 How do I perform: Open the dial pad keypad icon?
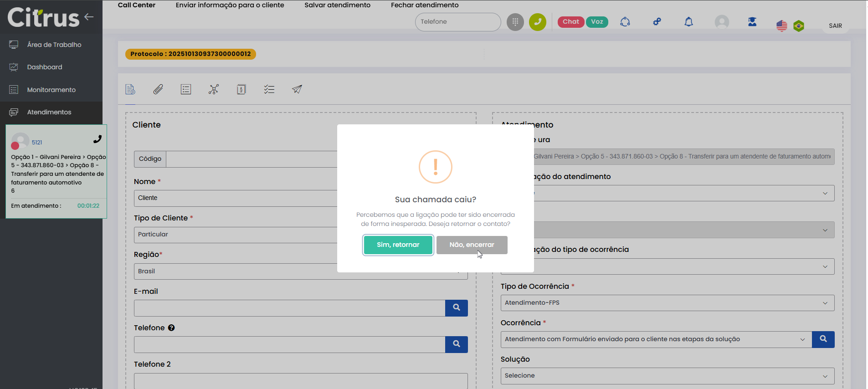click(515, 22)
